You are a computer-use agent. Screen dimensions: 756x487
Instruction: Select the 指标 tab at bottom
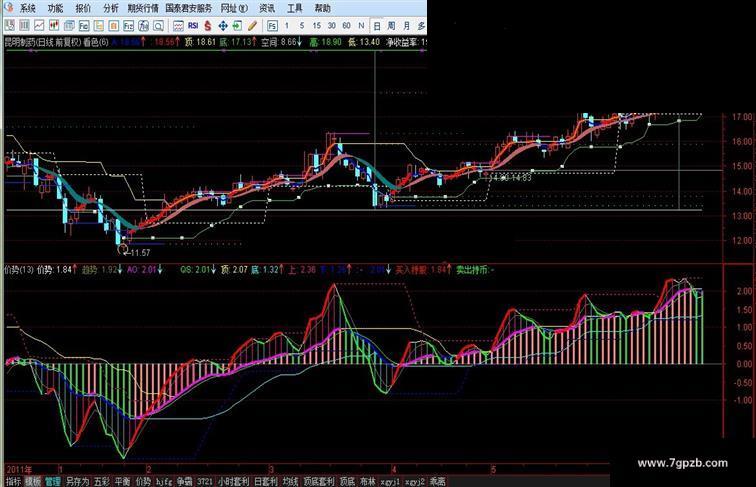point(13,481)
